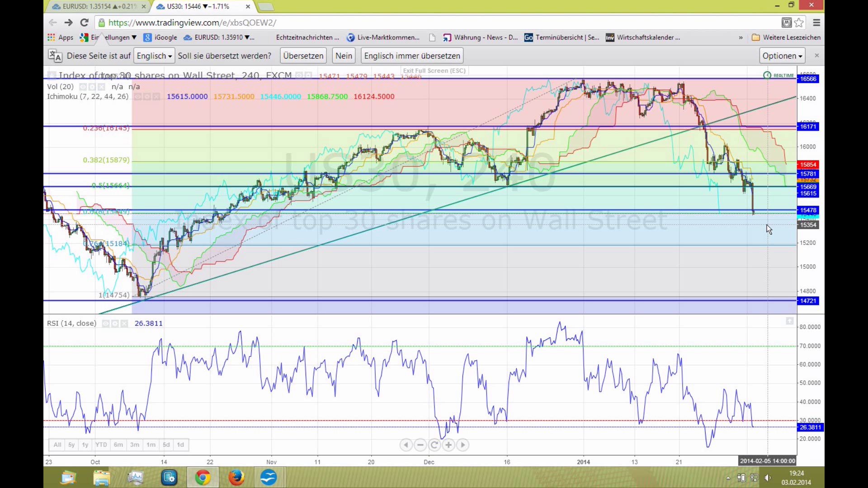Screen dimensions: 868x488
Task: Select 3m time range tab
Action: [x=135, y=445]
